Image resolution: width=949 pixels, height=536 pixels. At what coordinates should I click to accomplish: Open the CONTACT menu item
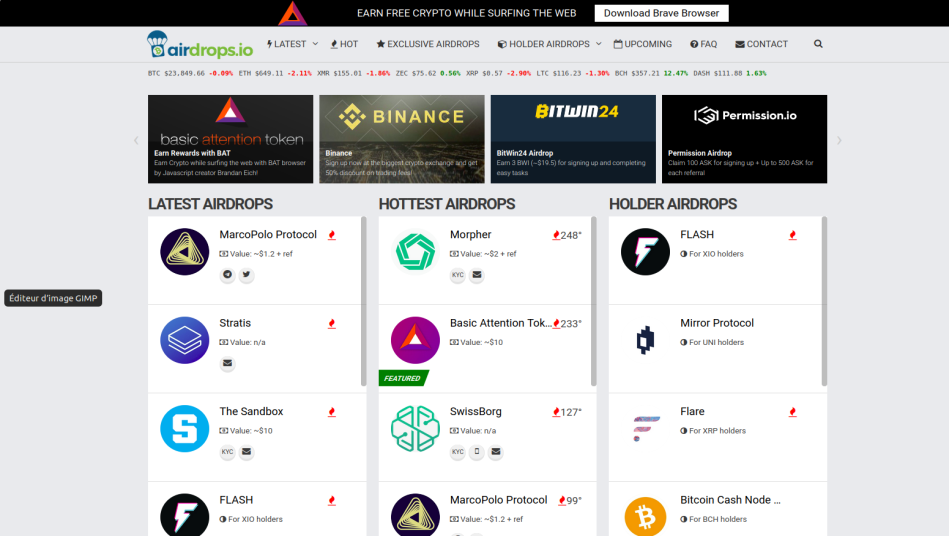(761, 44)
